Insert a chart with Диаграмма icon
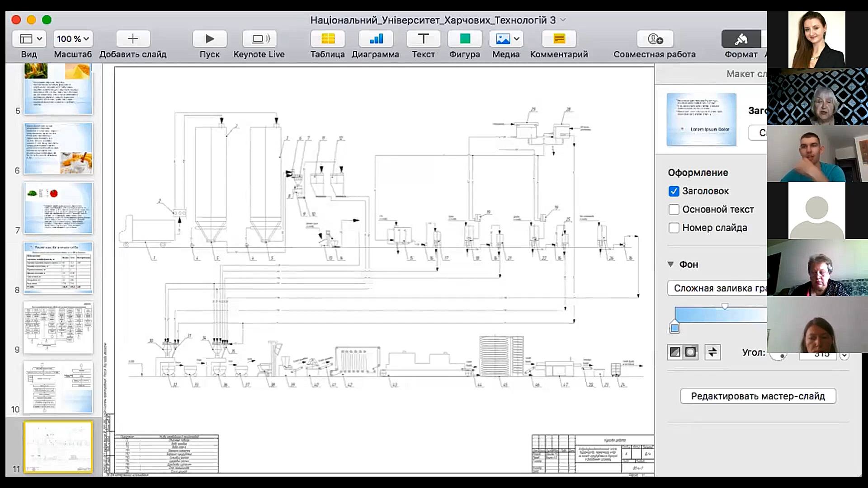Image resolution: width=868 pixels, height=488 pixels. [376, 39]
